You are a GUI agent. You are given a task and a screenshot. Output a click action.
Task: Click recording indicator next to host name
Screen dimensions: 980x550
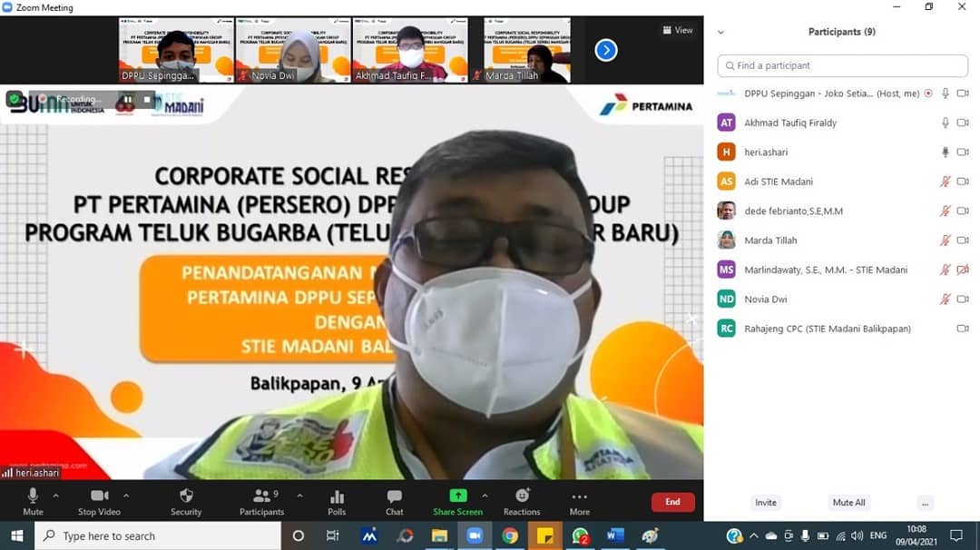tap(928, 93)
